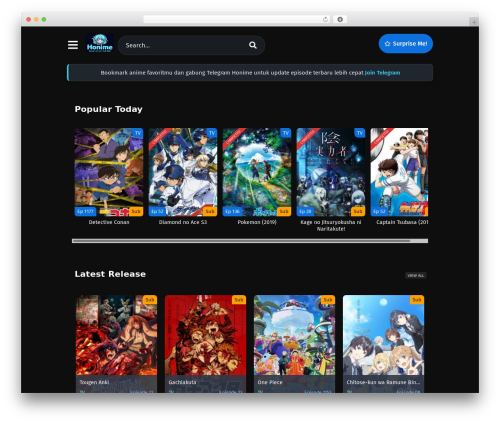Click TV badge on Detective Conan
The image size is (500, 423).
click(138, 133)
